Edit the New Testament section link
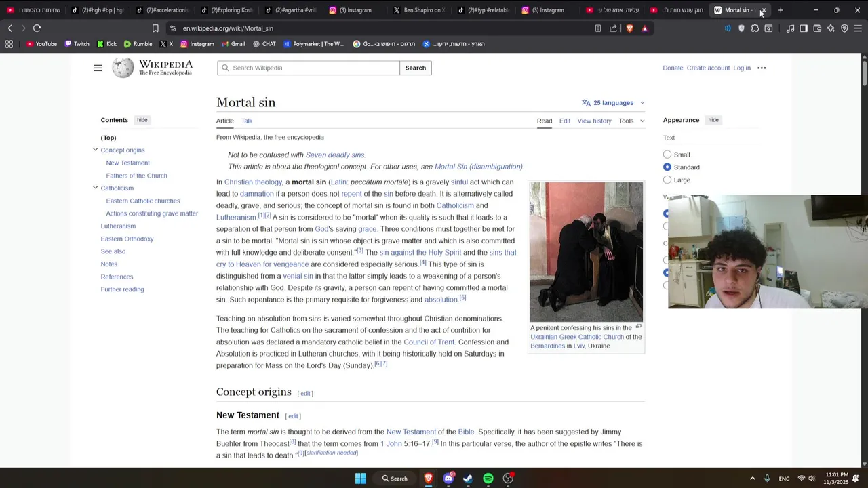868x488 pixels. 293,416
